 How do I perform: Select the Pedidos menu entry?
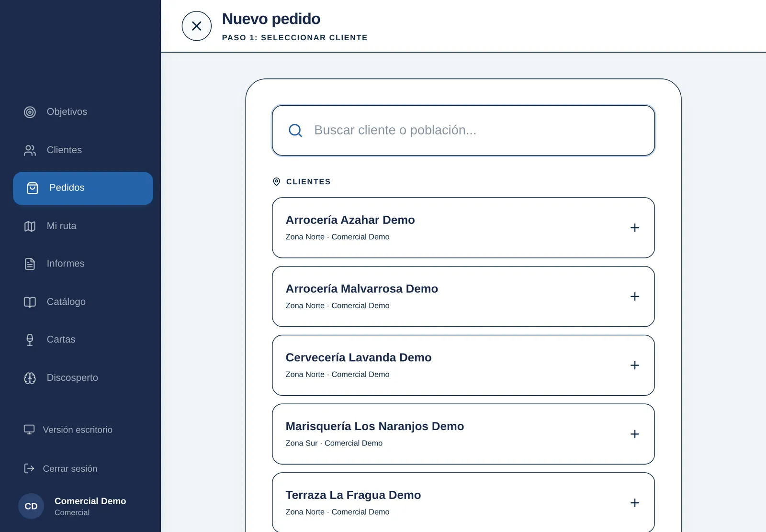tap(83, 188)
